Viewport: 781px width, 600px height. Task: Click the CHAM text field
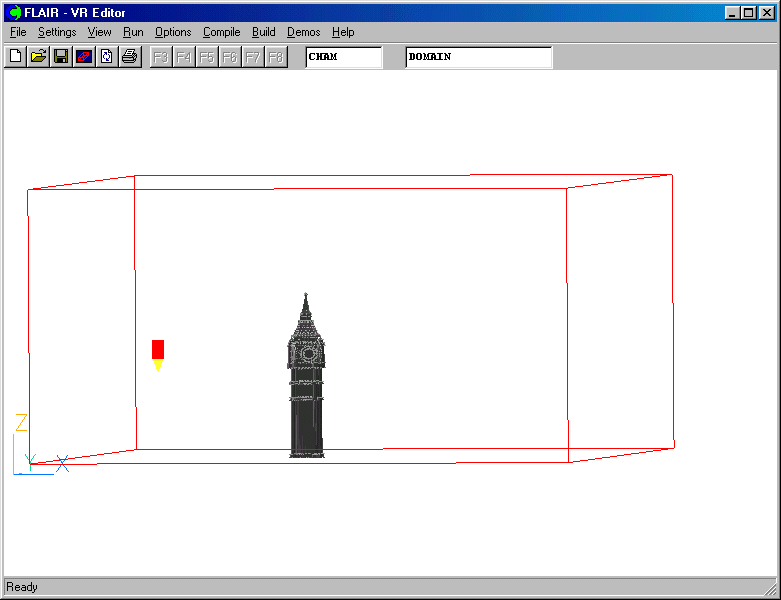click(343, 57)
